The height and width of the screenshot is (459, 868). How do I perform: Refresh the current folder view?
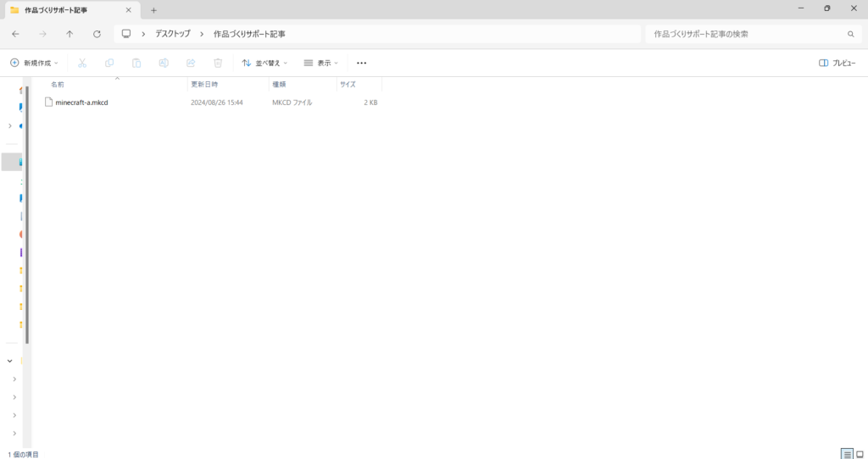[x=97, y=34]
